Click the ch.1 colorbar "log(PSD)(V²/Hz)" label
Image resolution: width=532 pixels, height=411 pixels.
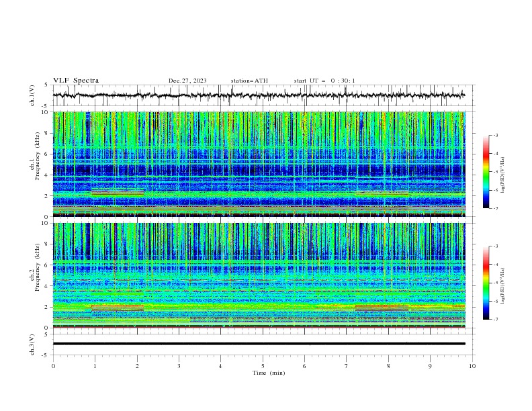coord(503,175)
